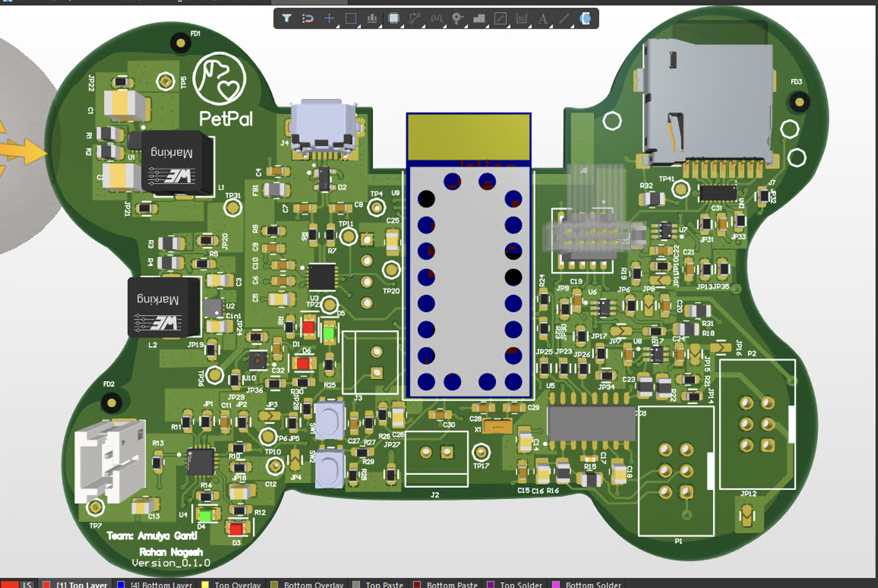This screenshot has width=878, height=588.
Task: Select fiducial FD3 marker
Action: pyautogui.click(x=799, y=102)
